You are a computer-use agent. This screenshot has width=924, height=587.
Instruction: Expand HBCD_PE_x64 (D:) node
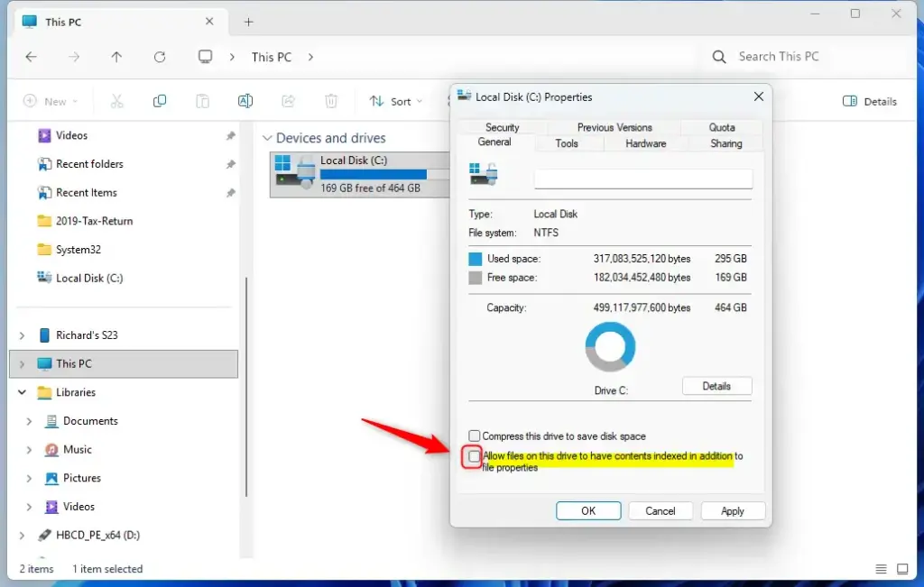coord(22,536)
